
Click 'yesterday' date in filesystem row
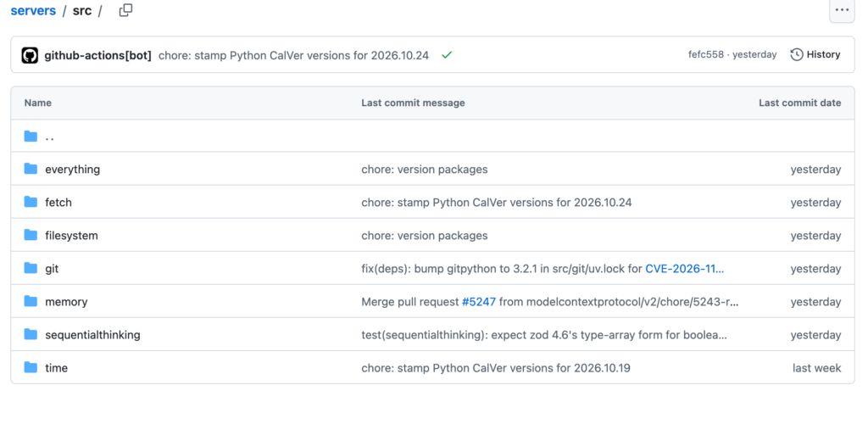(x=815, y=236)
